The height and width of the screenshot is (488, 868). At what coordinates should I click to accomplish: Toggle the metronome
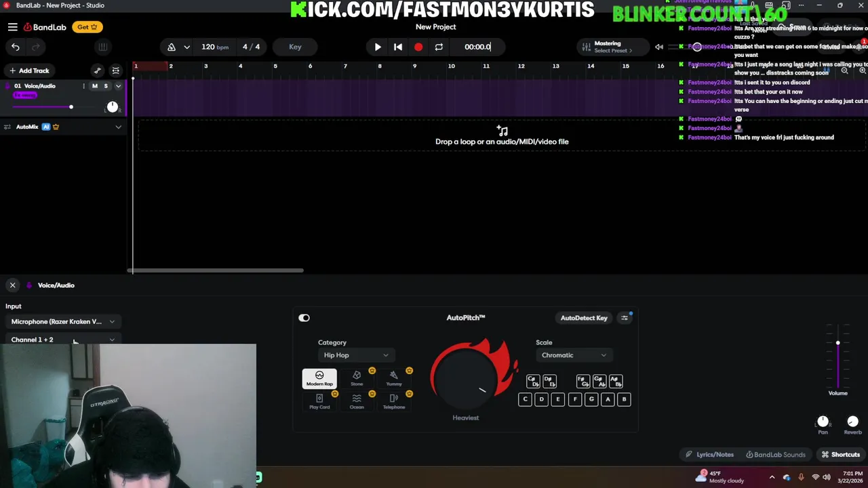tap(172, 47)
